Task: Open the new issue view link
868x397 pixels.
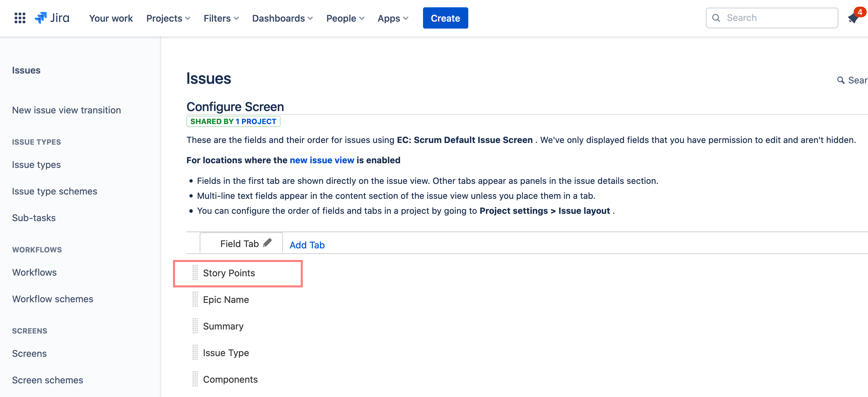Action: point(322,160)
